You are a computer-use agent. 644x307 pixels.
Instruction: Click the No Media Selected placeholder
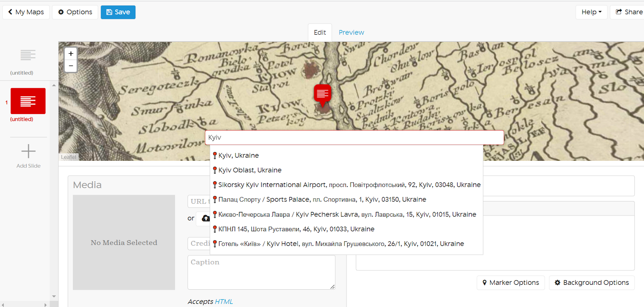point(124,243)
